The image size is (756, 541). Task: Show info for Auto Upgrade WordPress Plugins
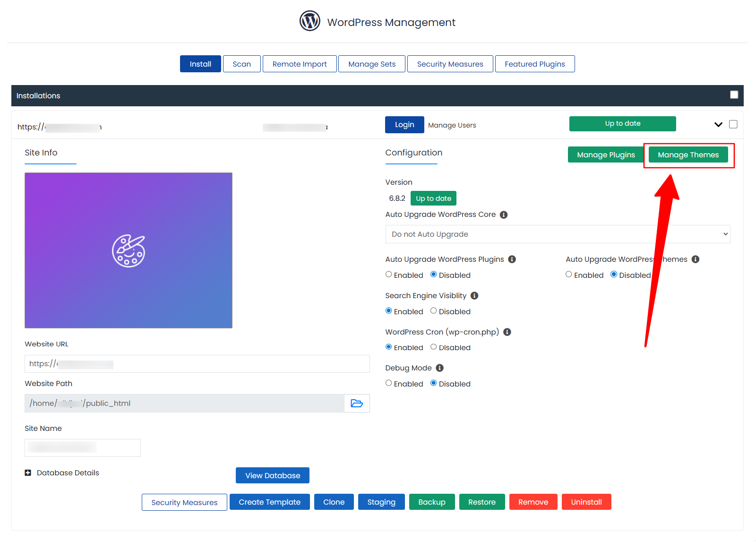(512, 259)
